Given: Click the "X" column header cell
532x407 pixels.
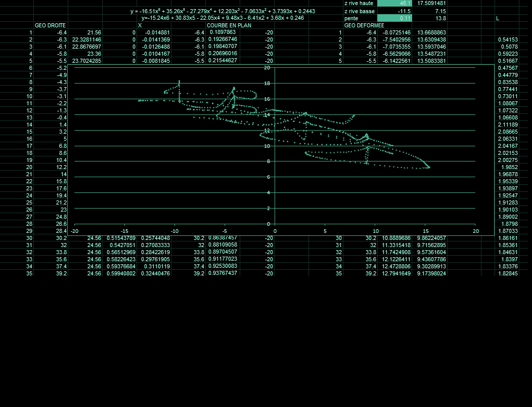Looking at the screenshot, I should [x=154, y=25].
